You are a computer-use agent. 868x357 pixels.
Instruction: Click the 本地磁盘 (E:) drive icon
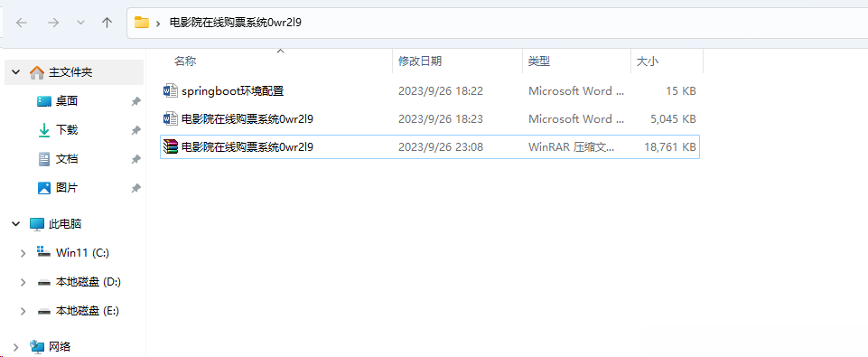click(x=44, y=311)
